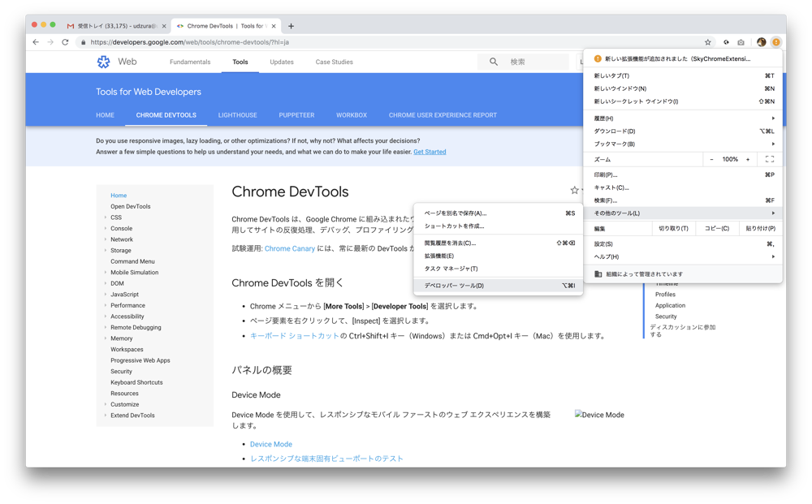Expand the Performance tree item
Screen dimensions: 812x504
pos(106,305)
